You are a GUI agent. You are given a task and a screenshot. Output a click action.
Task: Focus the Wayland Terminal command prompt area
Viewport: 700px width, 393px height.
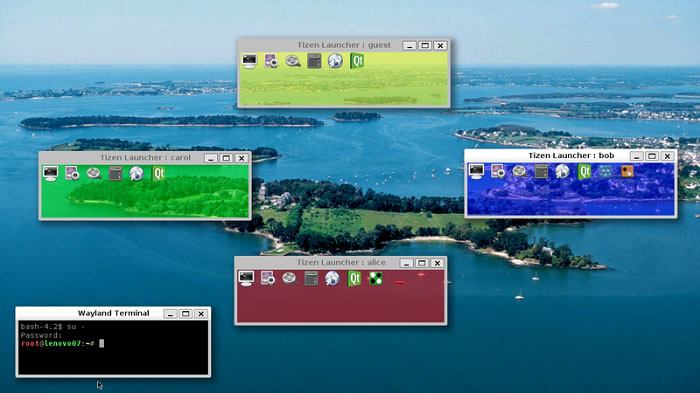tap(113, 347)
